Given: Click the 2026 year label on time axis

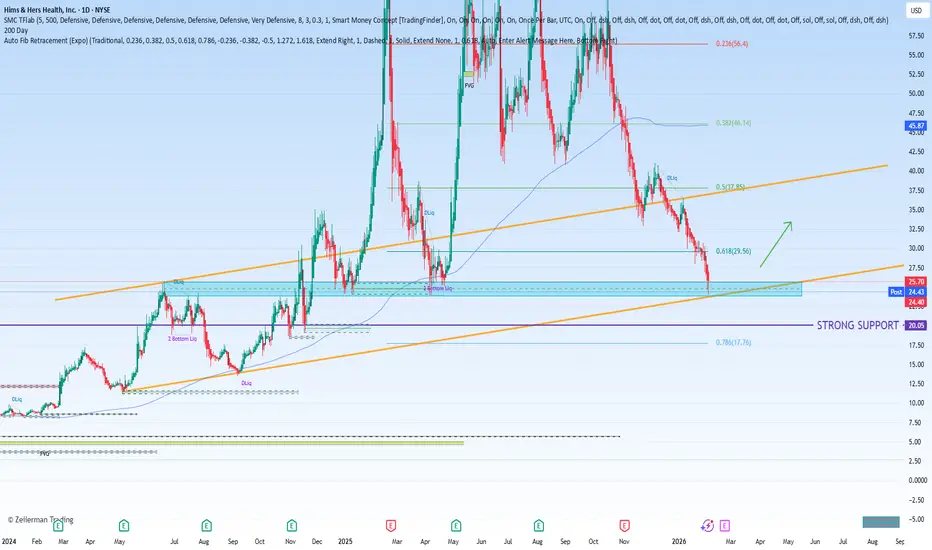Looking at the screenshot, I should 679,542.
